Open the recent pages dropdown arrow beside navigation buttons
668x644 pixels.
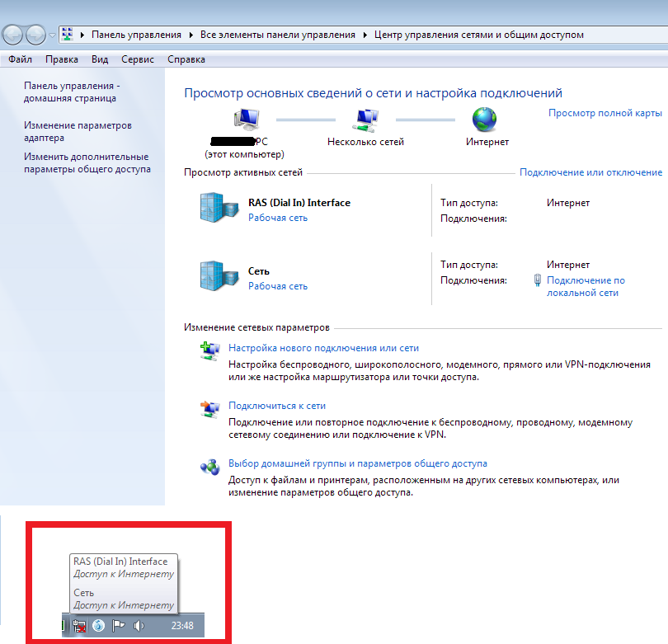(x=54, y=35)
